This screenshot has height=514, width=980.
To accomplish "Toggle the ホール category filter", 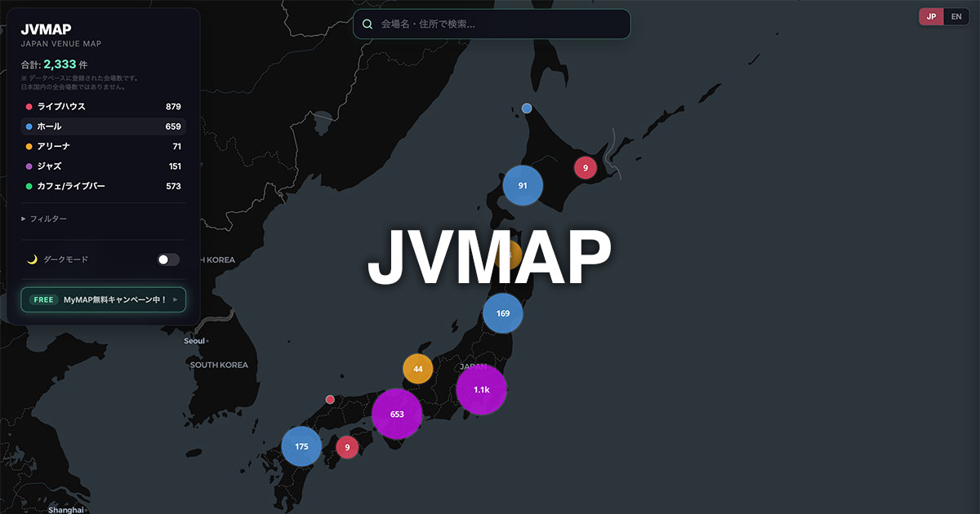I will (103, 126).
